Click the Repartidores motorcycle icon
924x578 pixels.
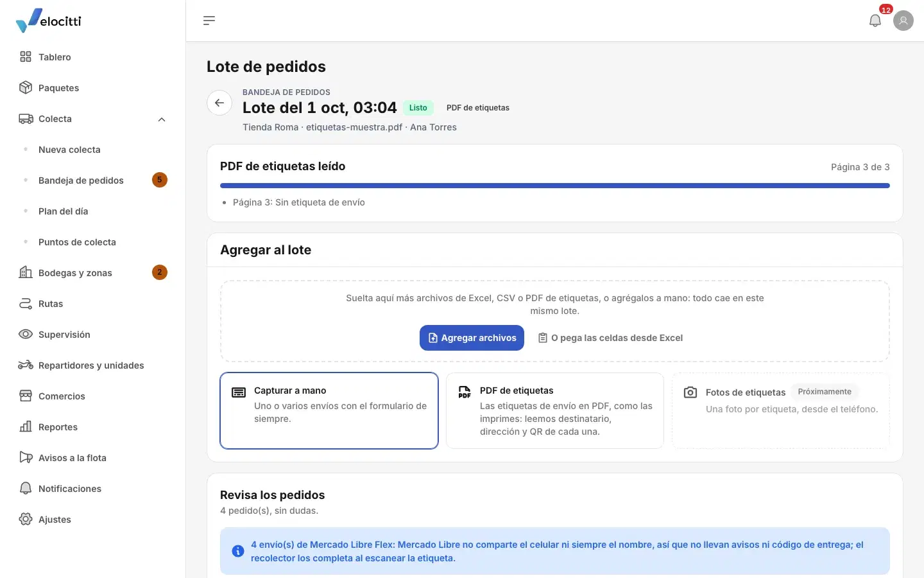26,365
